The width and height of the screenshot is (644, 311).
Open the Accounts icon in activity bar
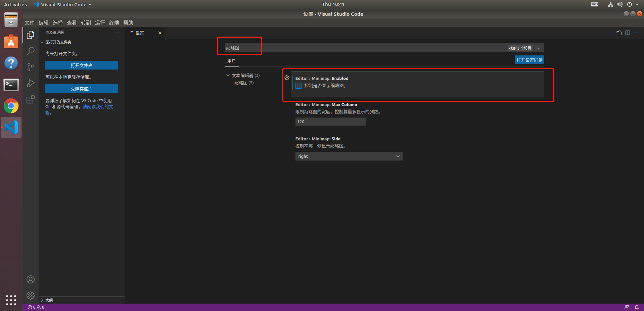point(31,279)
